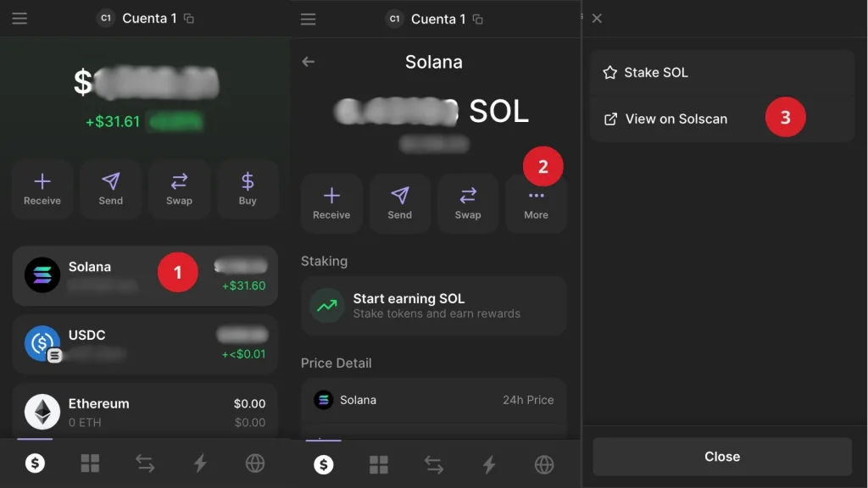The image size is (868, 488).
Task: Select browser globe tab in left bottom bar
Action: tap(255, 463)
